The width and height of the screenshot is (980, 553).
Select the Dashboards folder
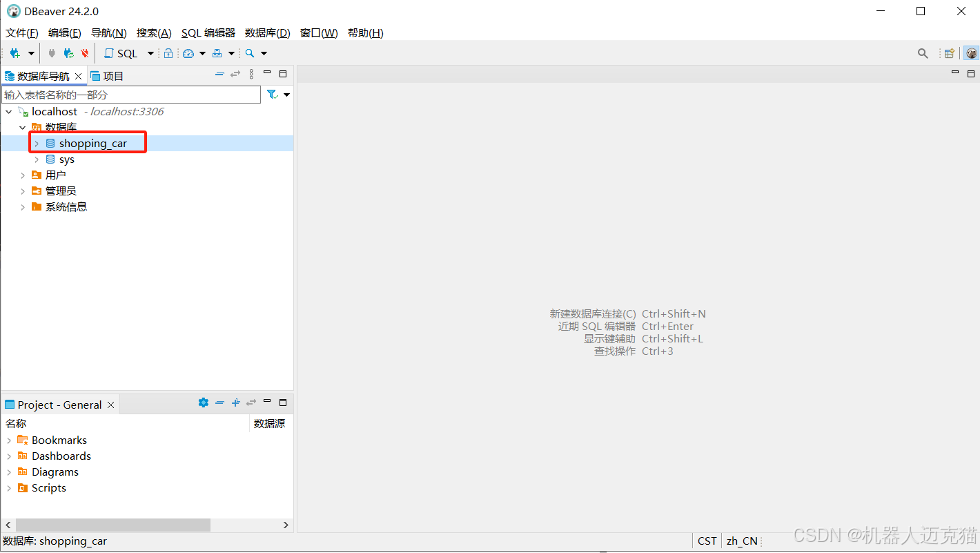point(61,456)
